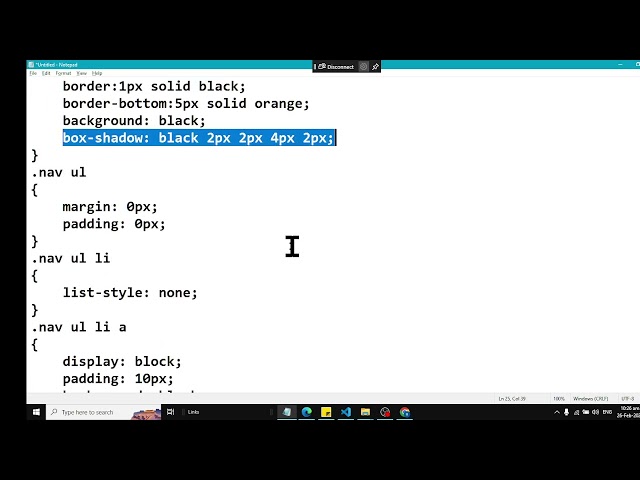This screenshot has height=480, width=640.
Task: Click the UTF-8 encoding status entry
Action: point(628,399)
